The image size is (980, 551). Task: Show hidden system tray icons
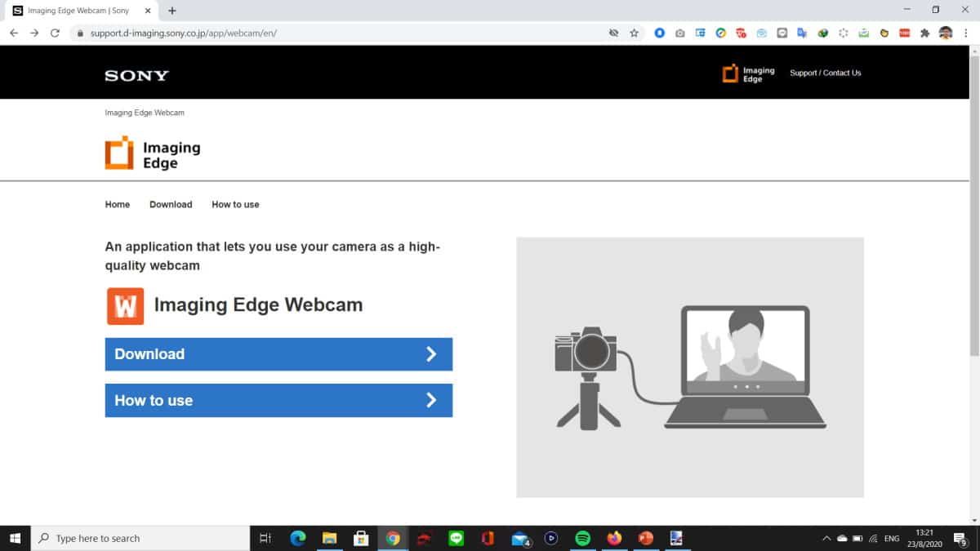(x=826, y=539)
